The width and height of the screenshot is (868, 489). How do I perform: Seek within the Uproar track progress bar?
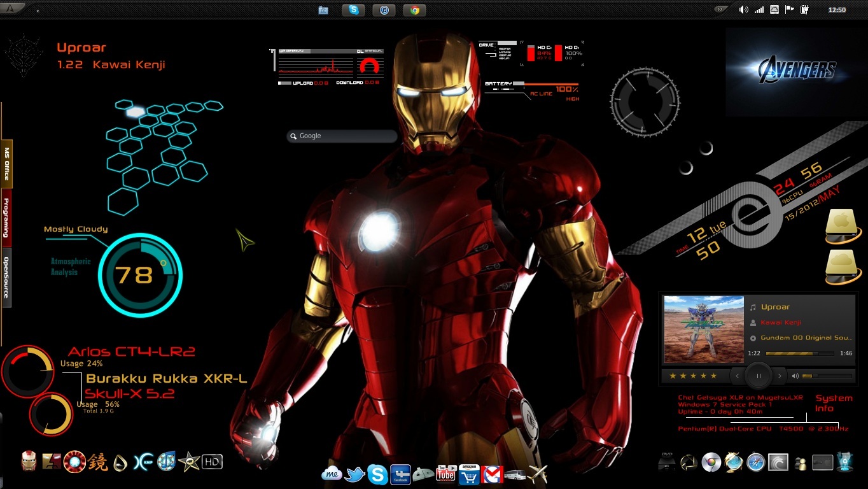coord(801,353)
